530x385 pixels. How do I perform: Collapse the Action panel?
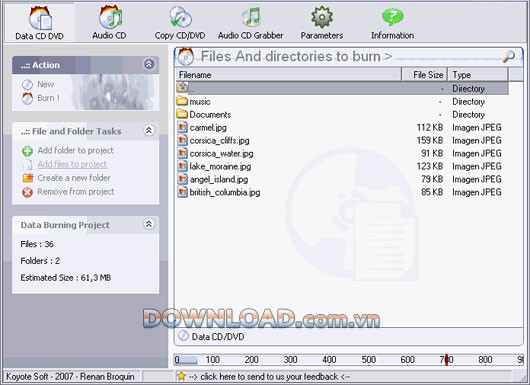149,64
